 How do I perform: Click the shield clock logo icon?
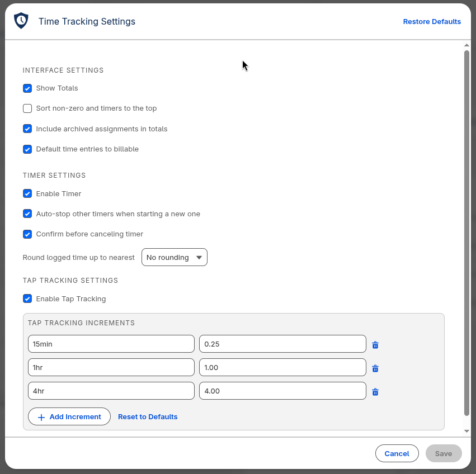pos(21,21)
